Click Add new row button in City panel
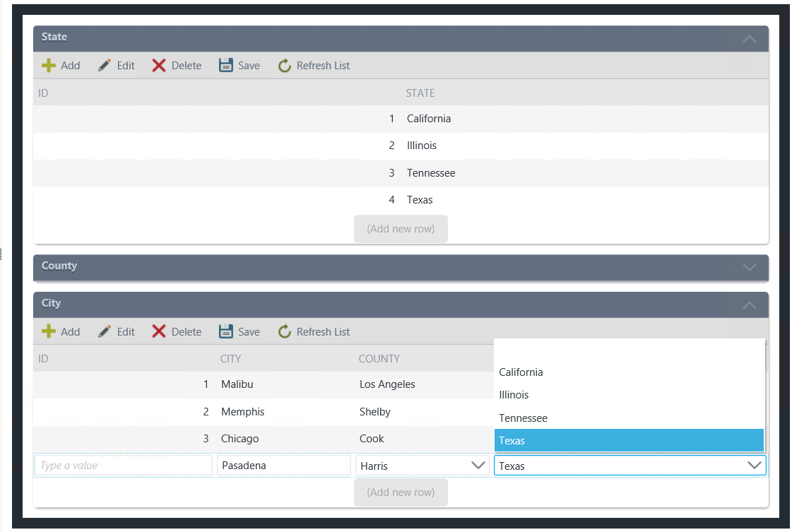 [x=401, y=492]
